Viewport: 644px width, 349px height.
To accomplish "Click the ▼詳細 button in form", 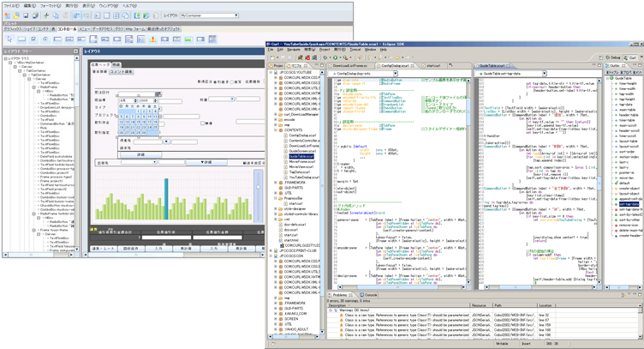I will tap(206, 162).
